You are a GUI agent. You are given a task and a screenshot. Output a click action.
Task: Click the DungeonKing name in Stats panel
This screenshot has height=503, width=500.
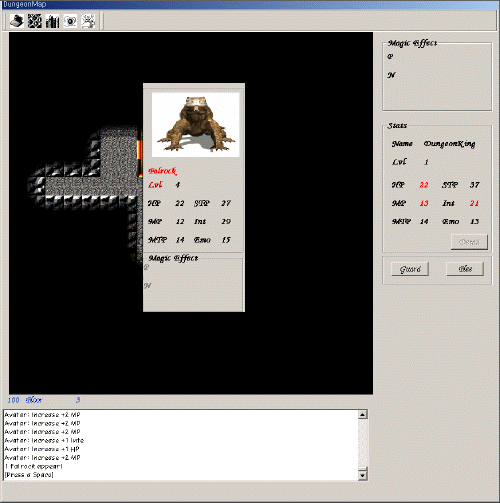(449, 144)
